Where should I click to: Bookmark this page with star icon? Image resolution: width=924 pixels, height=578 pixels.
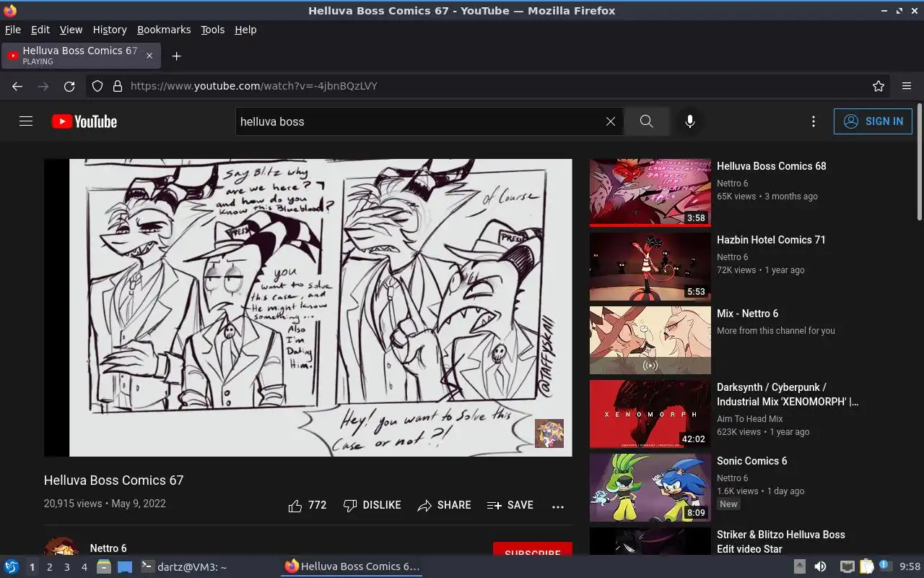pos(879,86)
